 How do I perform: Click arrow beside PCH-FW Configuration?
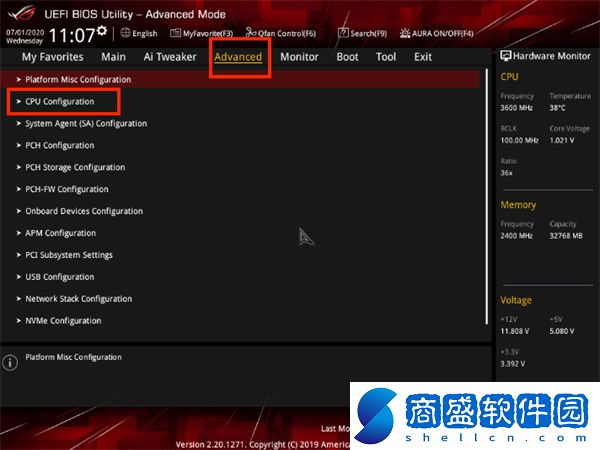18,189
